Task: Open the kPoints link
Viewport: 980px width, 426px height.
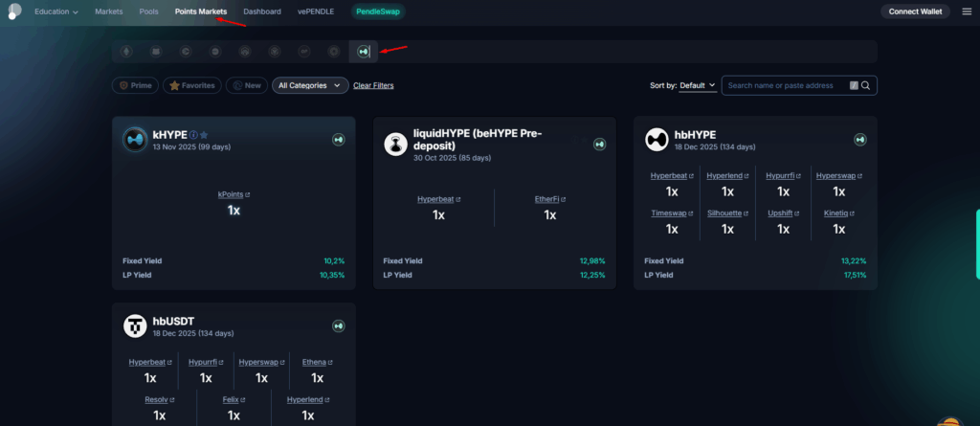Action: [x=230, y=195]
